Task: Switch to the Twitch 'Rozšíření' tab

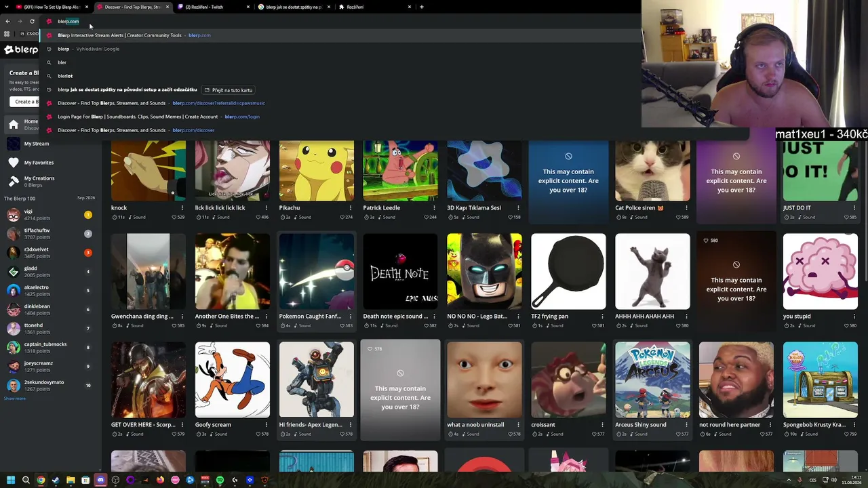Action: point(214,7)
